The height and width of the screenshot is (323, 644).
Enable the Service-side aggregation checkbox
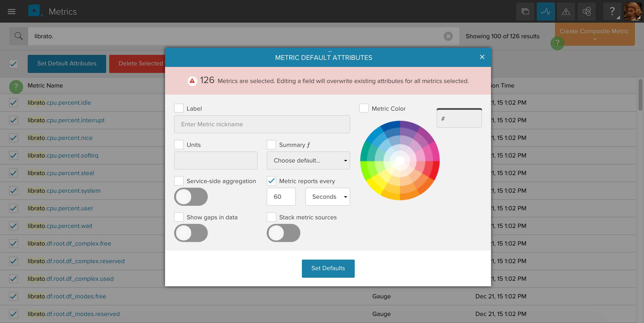click(x=179, y=181)
